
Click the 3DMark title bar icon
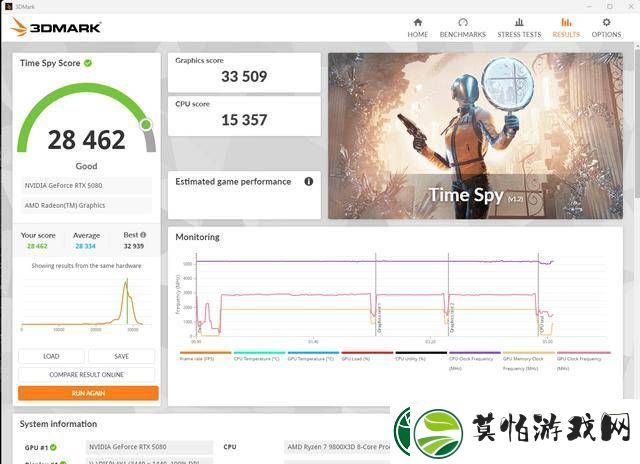pyautogui.click(x=9, y=6)
